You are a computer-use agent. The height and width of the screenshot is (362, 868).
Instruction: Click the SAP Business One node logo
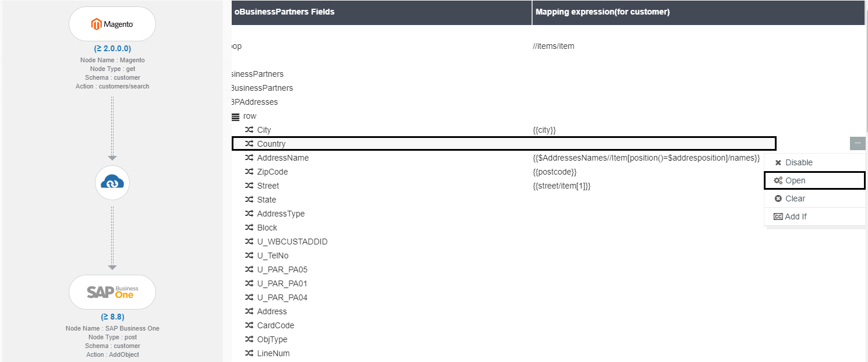[112, 292]
